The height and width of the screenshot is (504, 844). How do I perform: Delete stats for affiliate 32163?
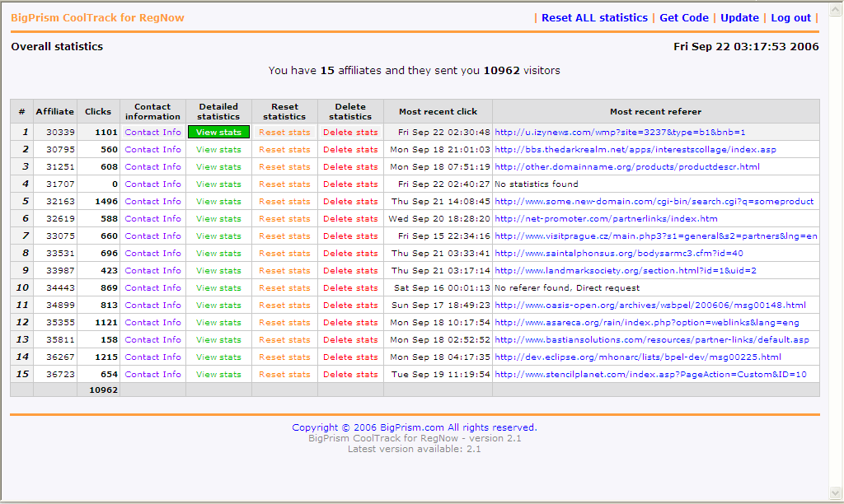click(350, 201)
